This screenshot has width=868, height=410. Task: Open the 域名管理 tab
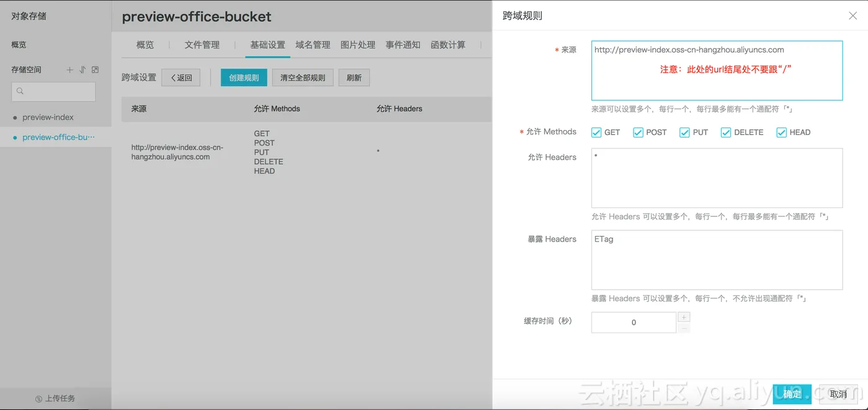[313, 45]
